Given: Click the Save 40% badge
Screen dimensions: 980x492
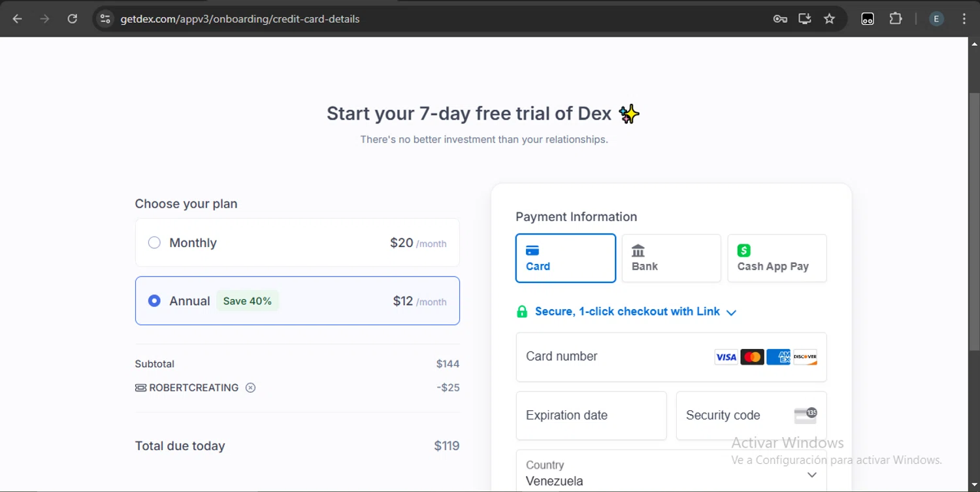Looking at the screenshot, I should pos(248,301).
